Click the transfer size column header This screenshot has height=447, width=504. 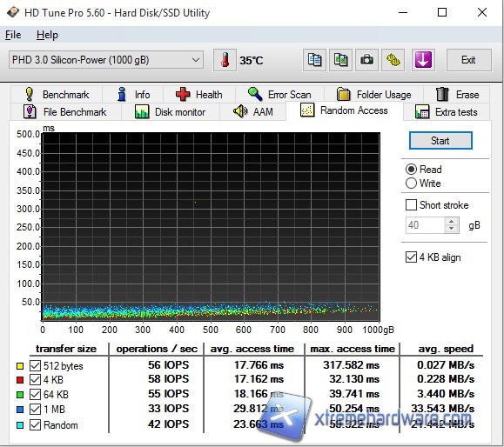pyautogui.click(x=66, y=349)
